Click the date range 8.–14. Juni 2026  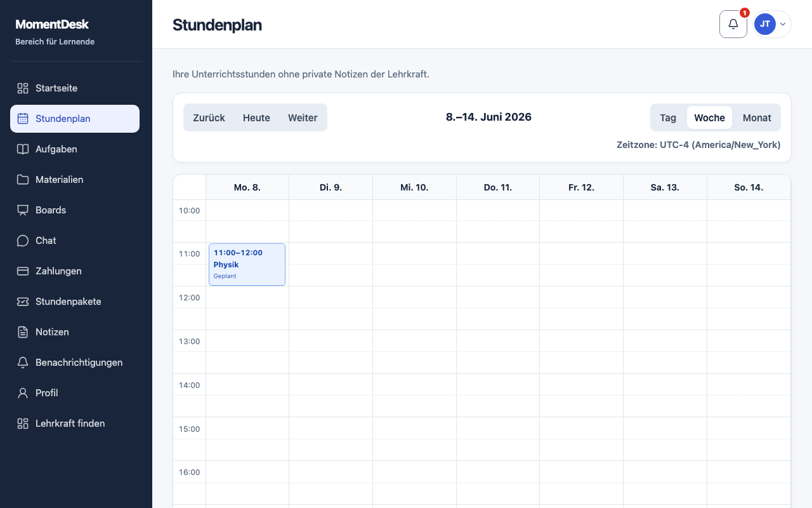(x=488, y=117)
